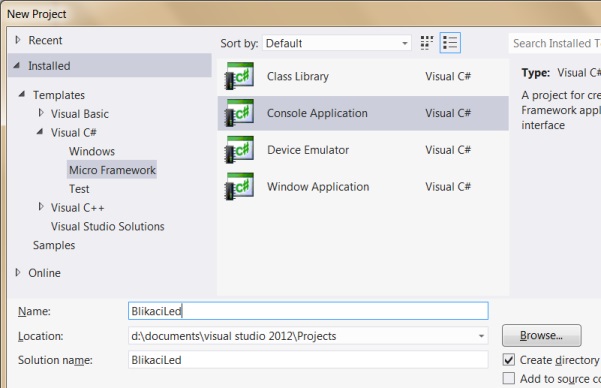Select the Samples category
This screenshot has width=601, height=388.
(54, 245)
